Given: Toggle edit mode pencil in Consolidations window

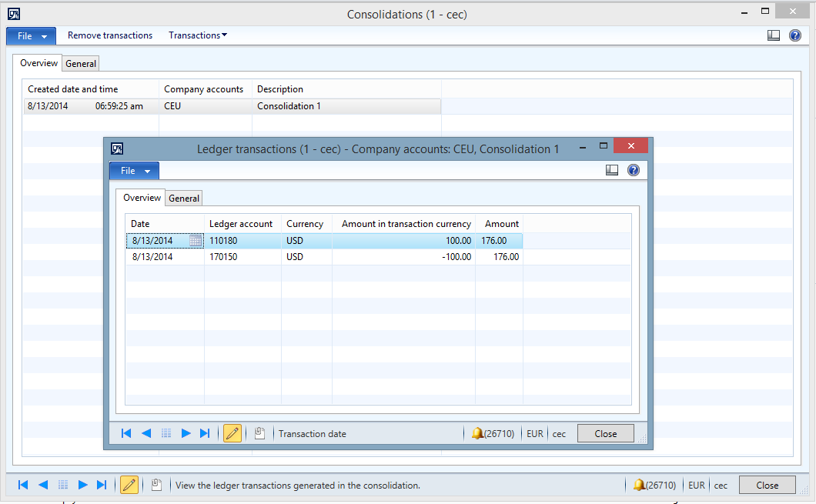Looking at the screenshot, I should pyautogui.click(x=129, y=485).
